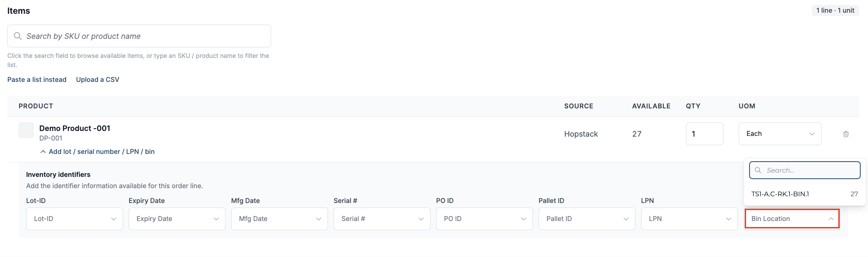Collapse the Add lot / serial number chevron

click(43, 151)
